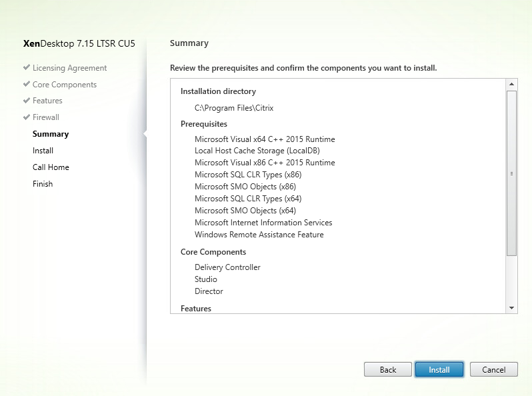Click the summary list scrollbar thumb
Viewport: 532px width, 396px height.
tap(511, 173)
